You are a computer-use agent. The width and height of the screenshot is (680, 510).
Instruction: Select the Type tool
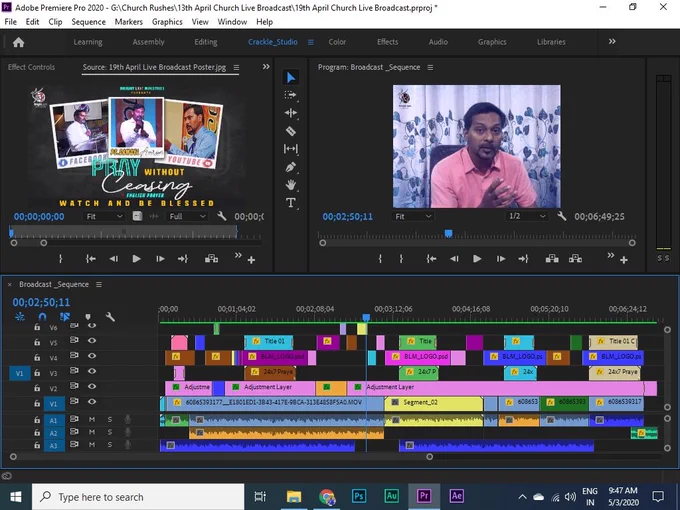[291, 203]
